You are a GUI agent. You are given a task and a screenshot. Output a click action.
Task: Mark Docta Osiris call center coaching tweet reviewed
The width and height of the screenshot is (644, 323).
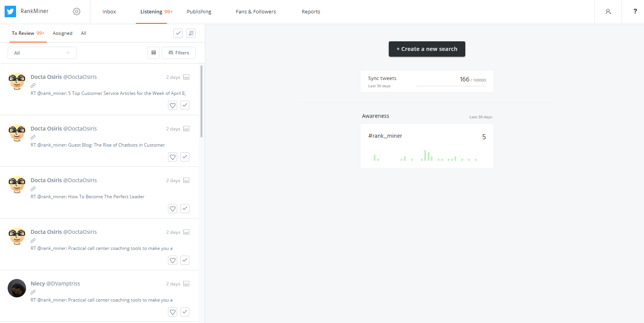pyautogui.click(x=185, y=260)
